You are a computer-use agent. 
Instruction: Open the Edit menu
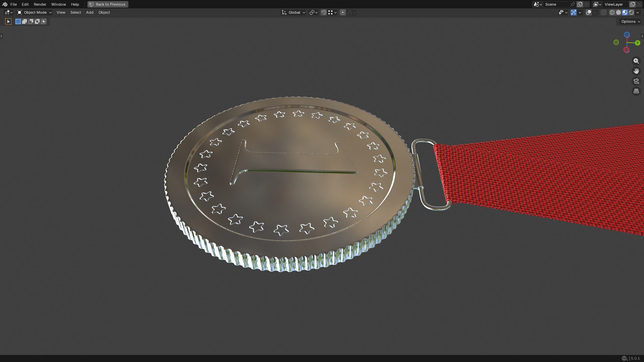pyautogui.click(x=25, y=4)
